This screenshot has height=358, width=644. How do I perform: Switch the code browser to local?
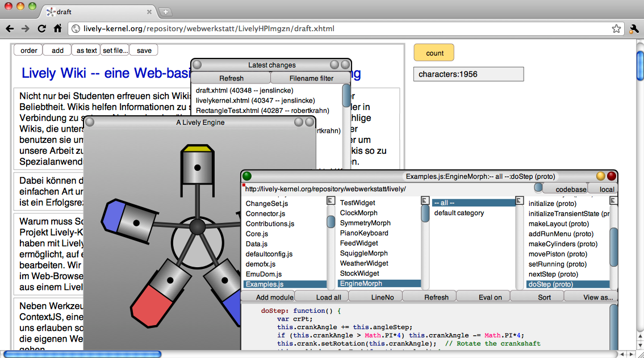[607, 189]
